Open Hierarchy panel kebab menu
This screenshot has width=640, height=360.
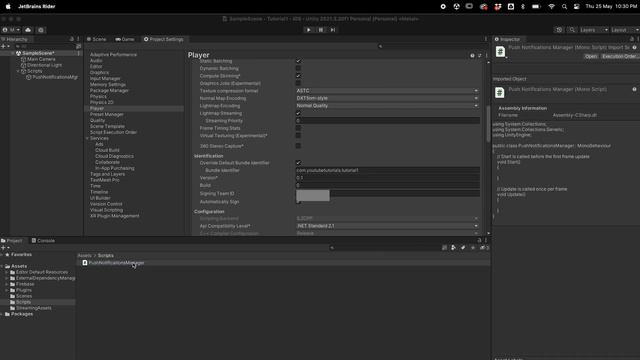[x=78, y=39]
